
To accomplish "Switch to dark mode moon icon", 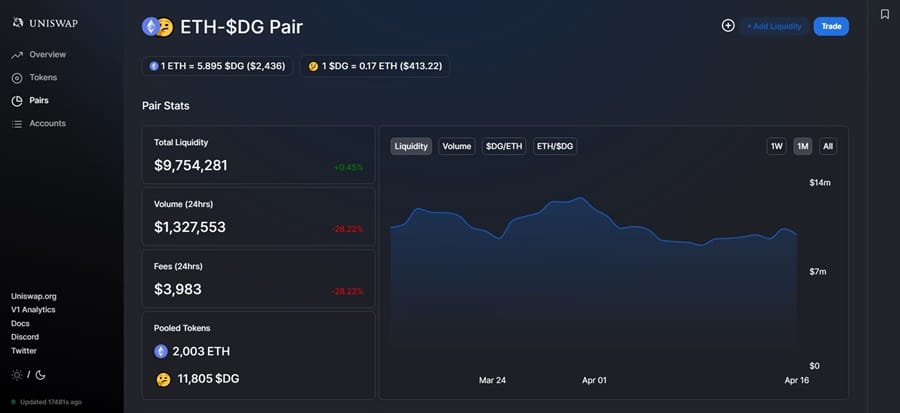I will [x=41, y=375].
